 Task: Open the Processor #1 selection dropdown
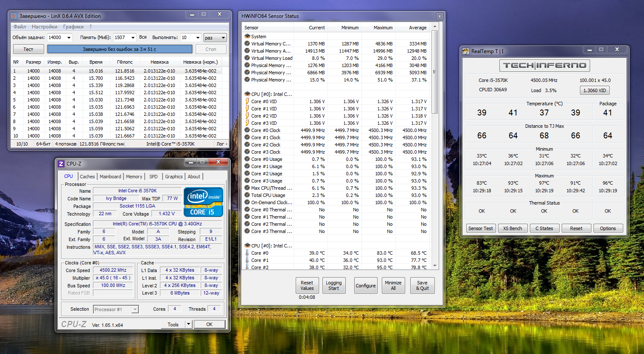tap(135, 309)
